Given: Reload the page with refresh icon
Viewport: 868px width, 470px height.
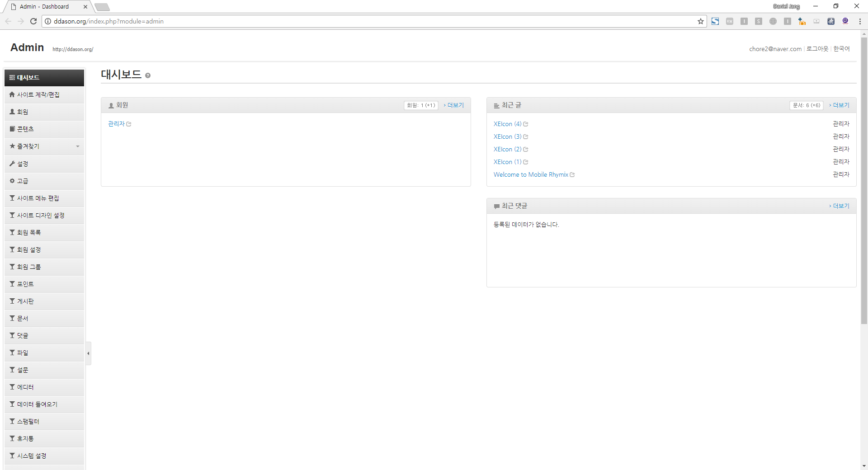Looking at the screenshot, I should 33,21.
